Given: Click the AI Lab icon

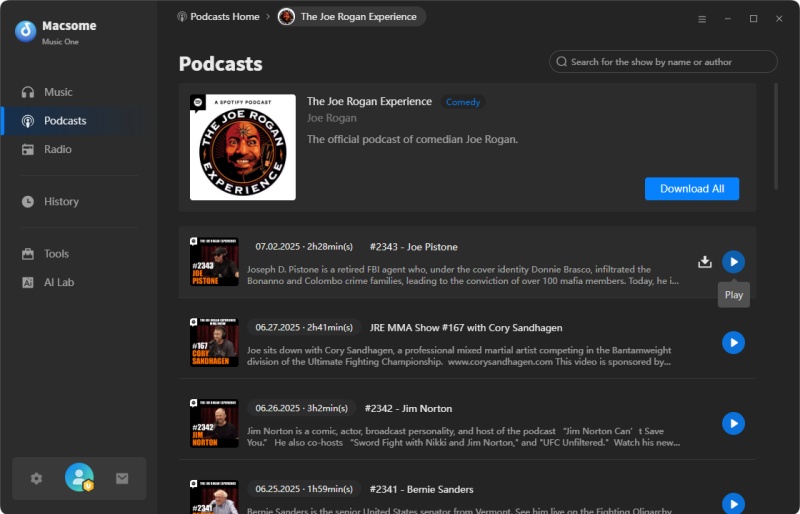Looking at the screenshot, I should 28,282.
